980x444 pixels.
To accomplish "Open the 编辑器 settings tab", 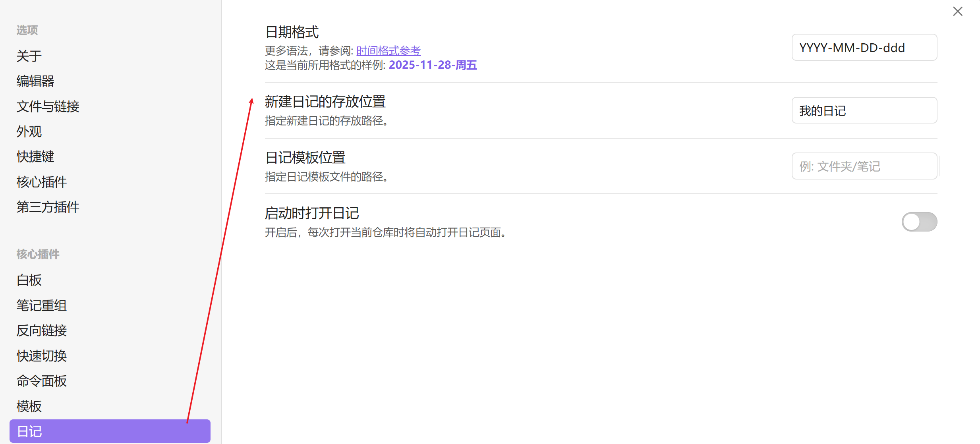I will [35, 81].
